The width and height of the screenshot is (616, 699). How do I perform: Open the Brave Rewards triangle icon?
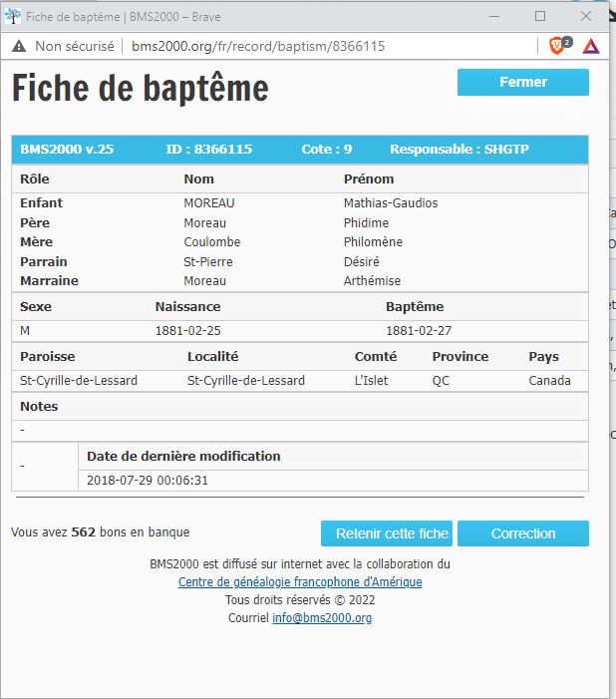591,46
